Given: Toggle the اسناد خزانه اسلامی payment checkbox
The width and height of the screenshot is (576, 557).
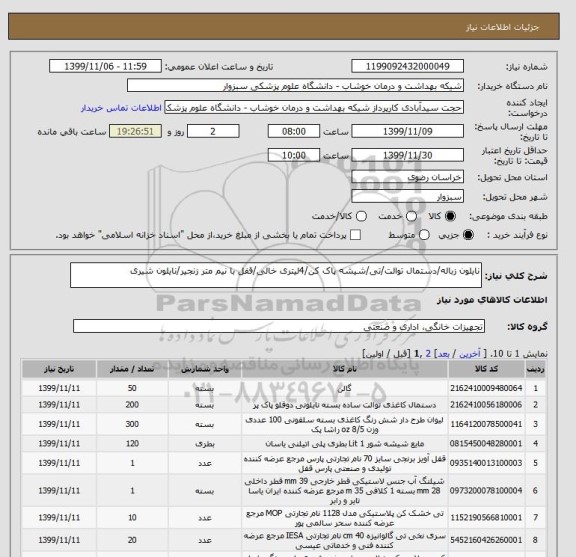Looking at the screenshot, I should pyautogui.click(x=355, y=235).
